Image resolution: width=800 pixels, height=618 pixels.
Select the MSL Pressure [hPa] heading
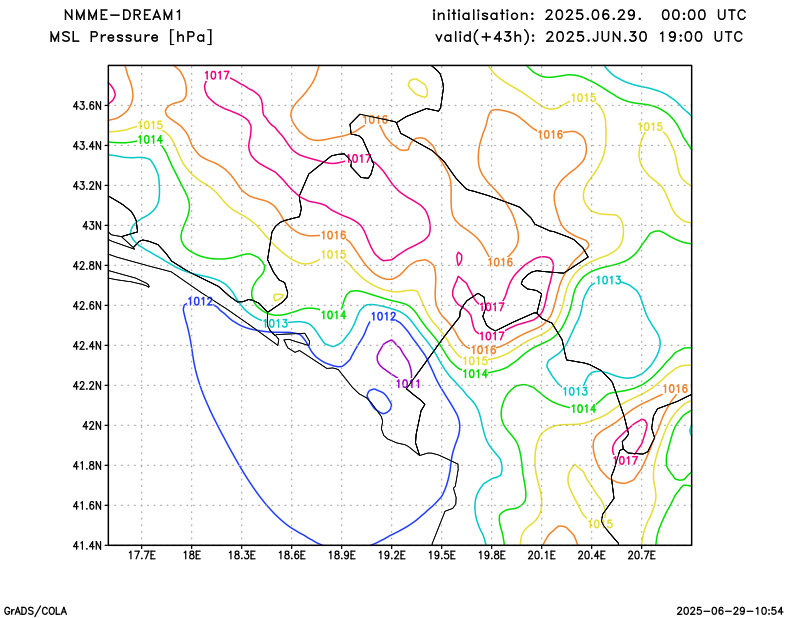coord(131,37)
